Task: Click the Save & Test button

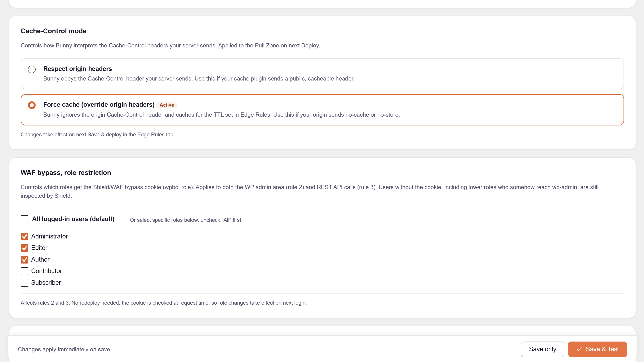Action: [597, 349]
